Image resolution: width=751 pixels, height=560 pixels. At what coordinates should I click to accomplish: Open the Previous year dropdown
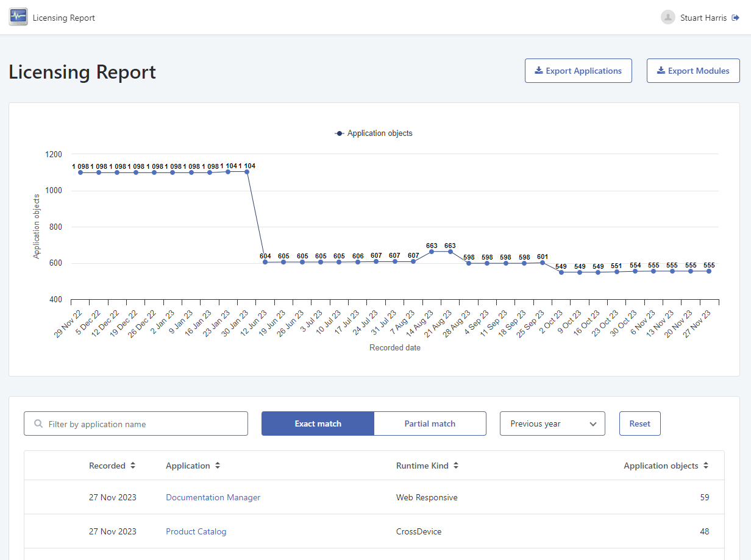pos(552,424)
